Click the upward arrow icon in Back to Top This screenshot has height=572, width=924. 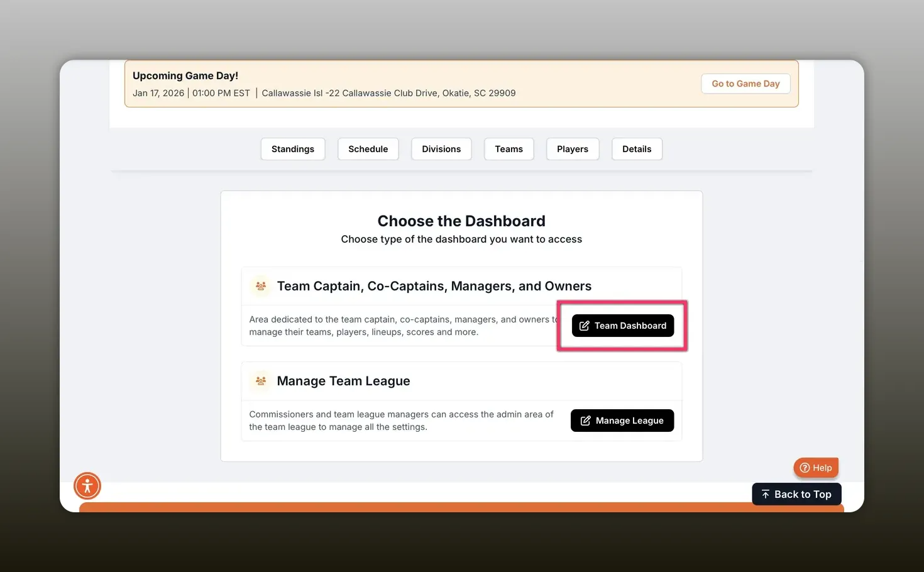coord(765,494)
